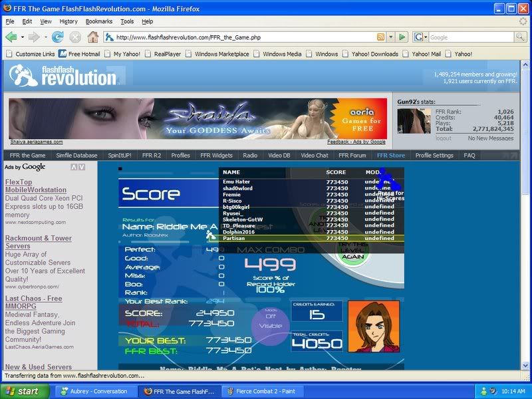Click the flashflash revolution logo
The width and height of the screenshot is (532, 399).
click(x=63, y=76)
